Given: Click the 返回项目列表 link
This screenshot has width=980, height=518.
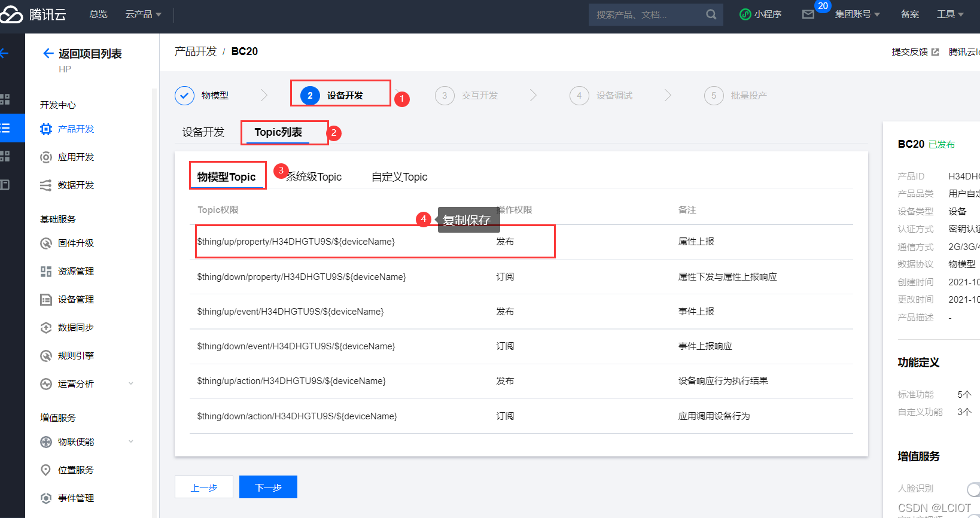Looking at the screenshot, I should (x=90, y=53).
